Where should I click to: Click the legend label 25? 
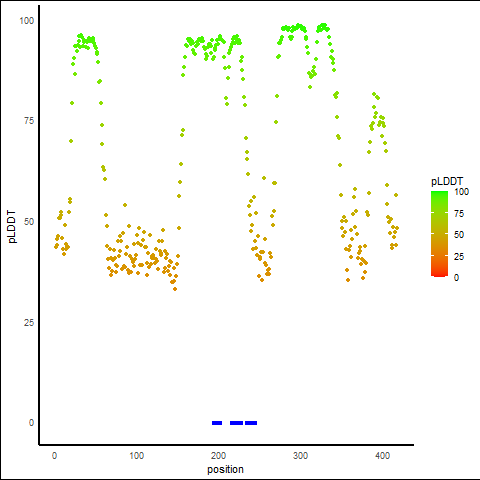pos(459,257)
